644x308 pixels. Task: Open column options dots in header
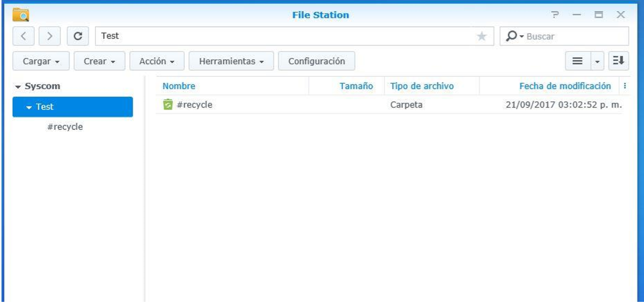click(624, 87)
